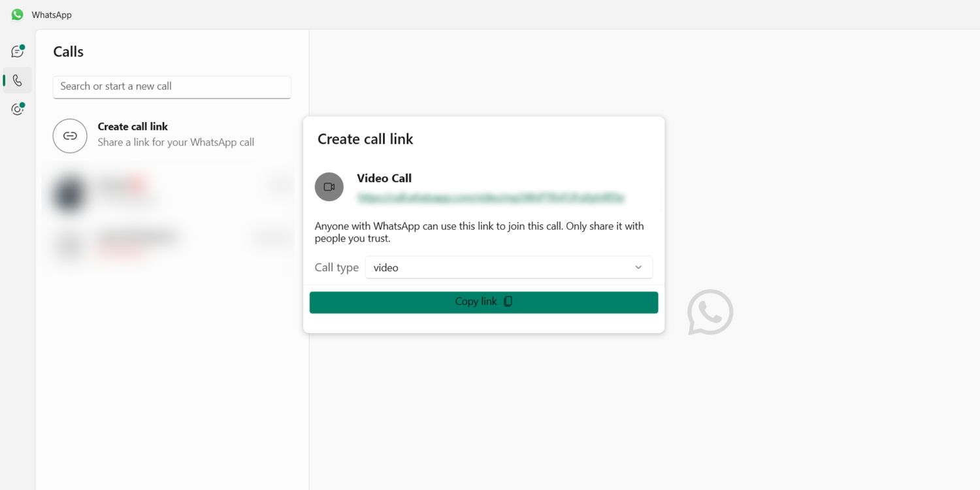Click the clipboard copy icon on button
Image resolution: width=980 pixels, height=490 pixels.
(x=508, y=302)
